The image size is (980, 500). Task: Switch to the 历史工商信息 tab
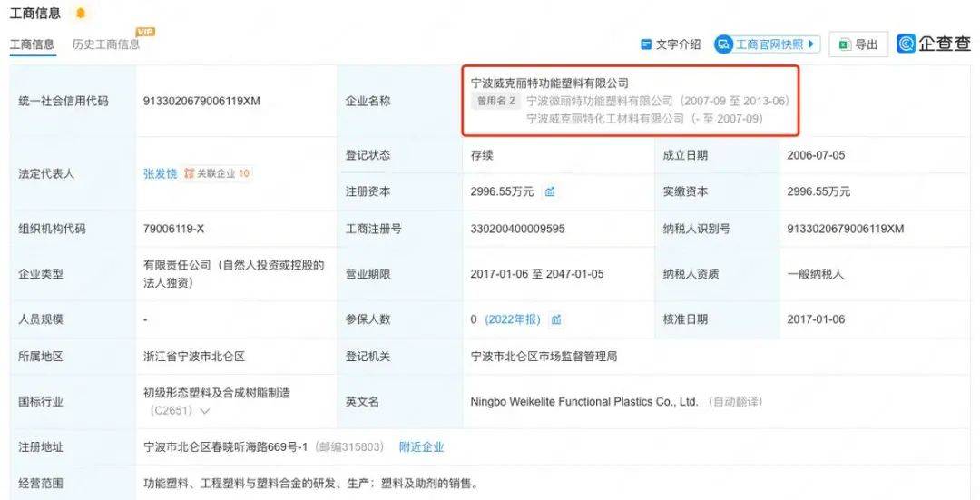(x=105, y=44)
